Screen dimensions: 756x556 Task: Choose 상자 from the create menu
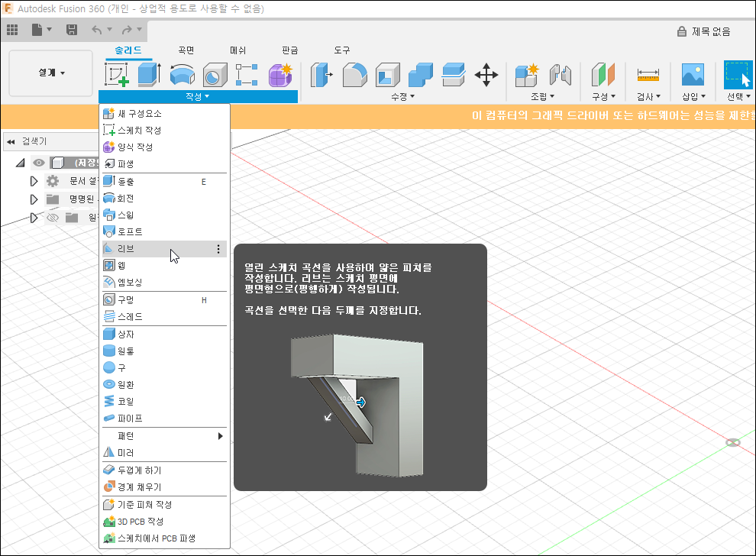point(164,335)
